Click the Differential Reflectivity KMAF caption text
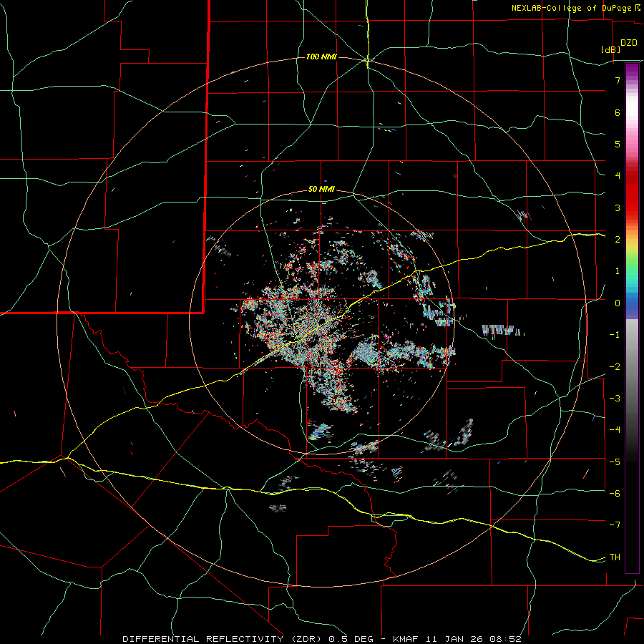Image resolution: width=644 pixels, height=644 pixels. (322, 639)
